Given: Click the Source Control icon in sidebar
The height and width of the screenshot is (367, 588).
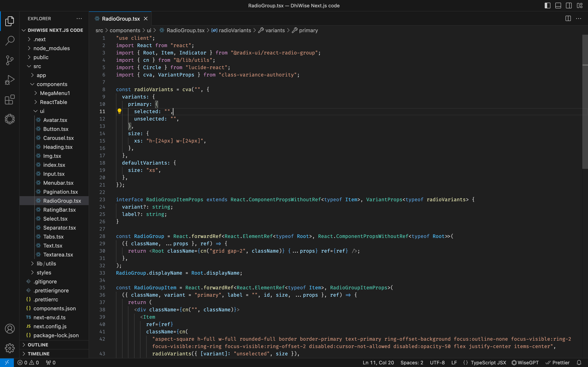Looking at the screenshot, I should 10,60.
